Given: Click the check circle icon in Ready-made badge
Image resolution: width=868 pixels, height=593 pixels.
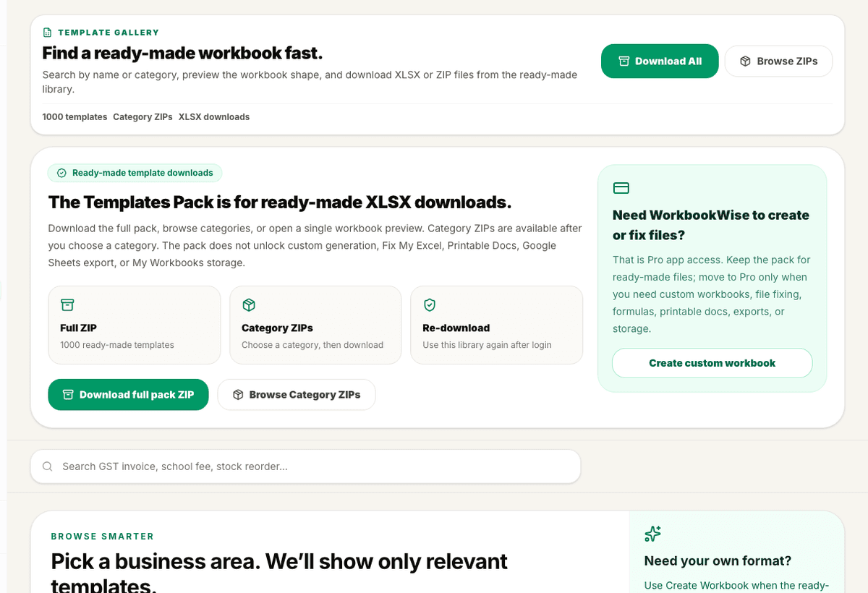Looking at the screenshot, I should tap(61, 173).
